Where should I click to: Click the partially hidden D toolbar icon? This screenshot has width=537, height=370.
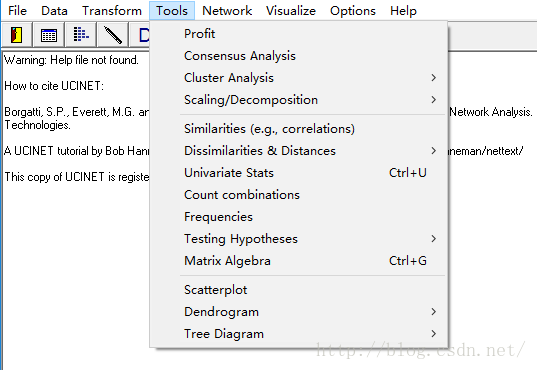(x=140, y=35)
